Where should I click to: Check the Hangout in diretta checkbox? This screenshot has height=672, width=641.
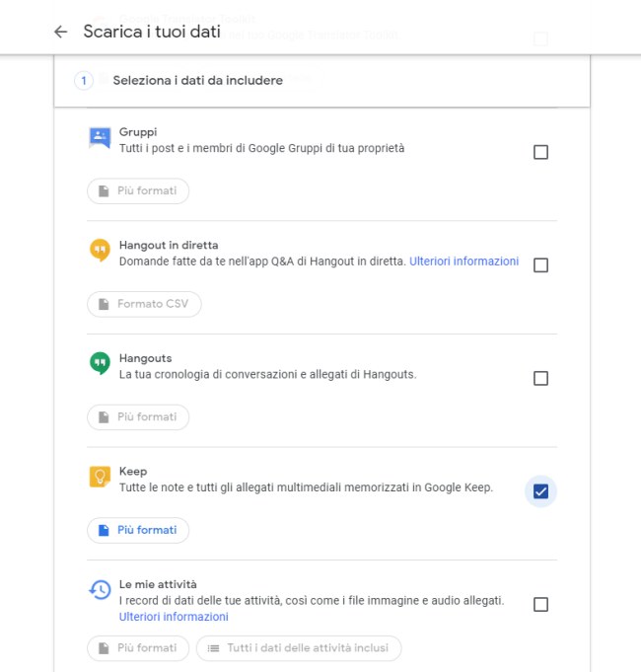540,264
